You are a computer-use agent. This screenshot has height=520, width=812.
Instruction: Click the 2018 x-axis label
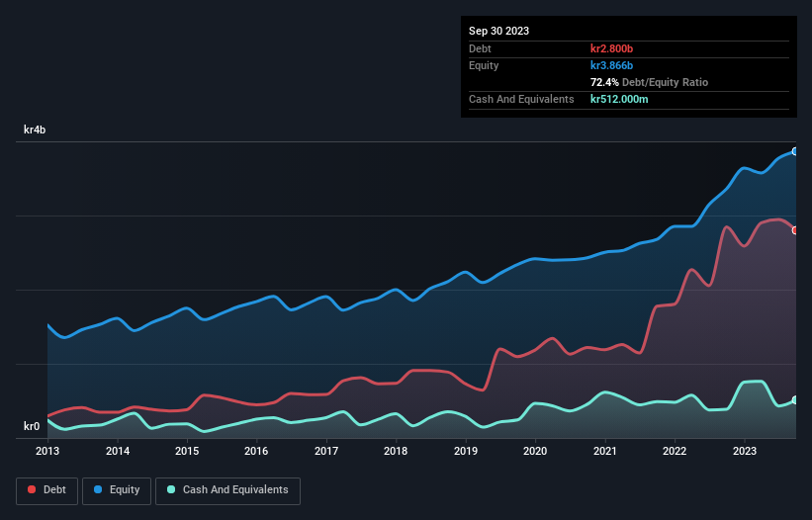pyautogui.click(x=396, y=451)
